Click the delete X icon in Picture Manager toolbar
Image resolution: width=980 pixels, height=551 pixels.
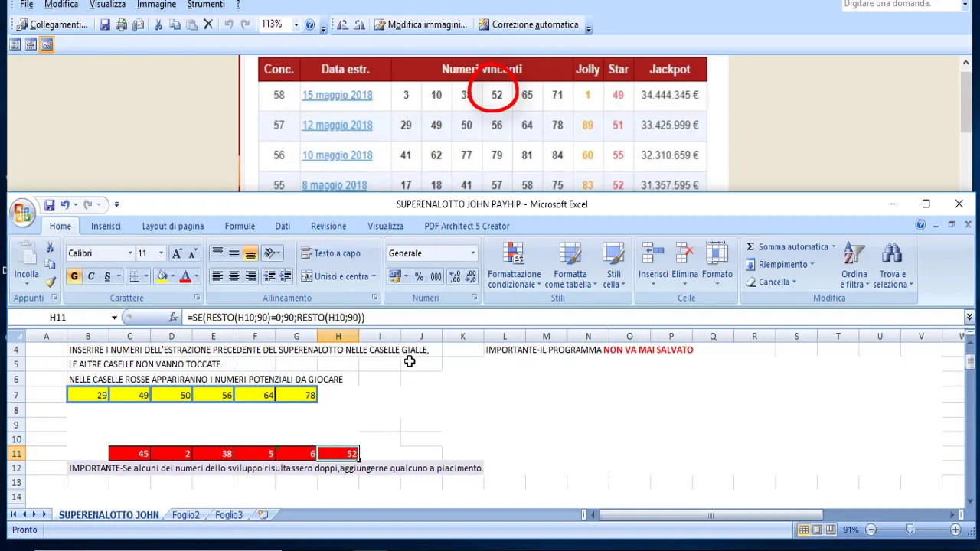(207, 24)
